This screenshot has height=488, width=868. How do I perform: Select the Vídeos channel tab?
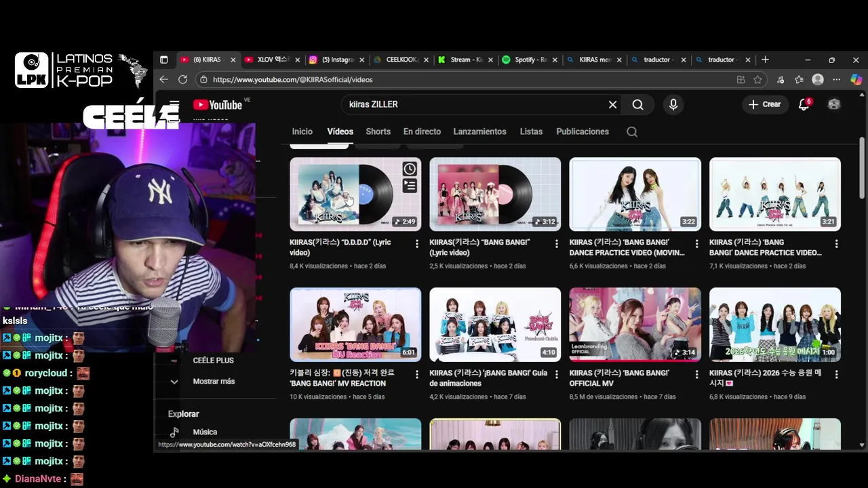pos(340,131)
